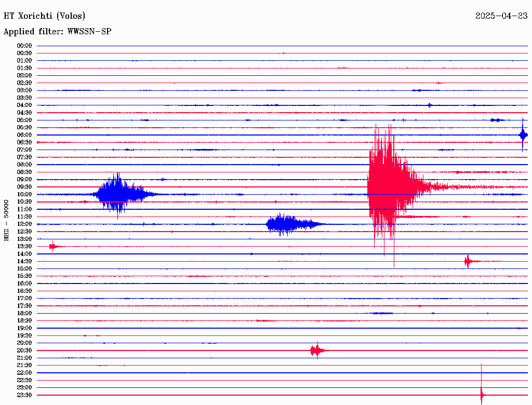Viewport: 532px width, 405px height.
Task: Select the 21:00 time label
Action: point(24,358)
